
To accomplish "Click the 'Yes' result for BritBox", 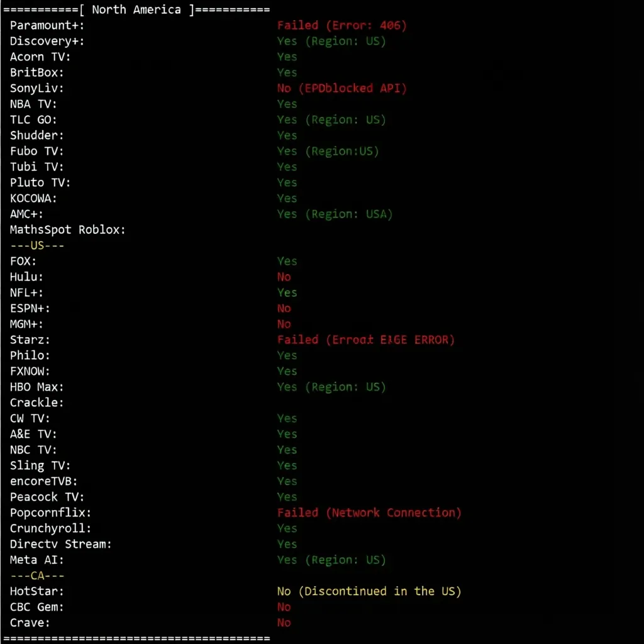I will 287,72.
